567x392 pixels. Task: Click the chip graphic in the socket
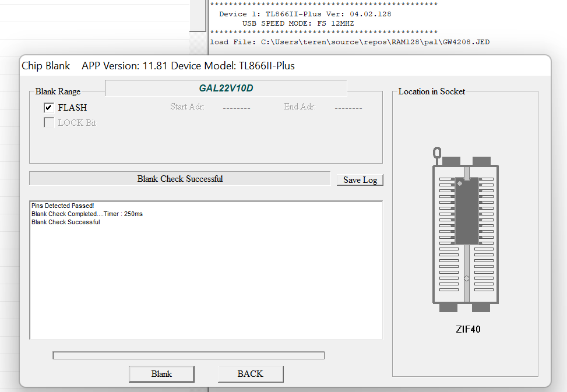click(x=466, y=210)
